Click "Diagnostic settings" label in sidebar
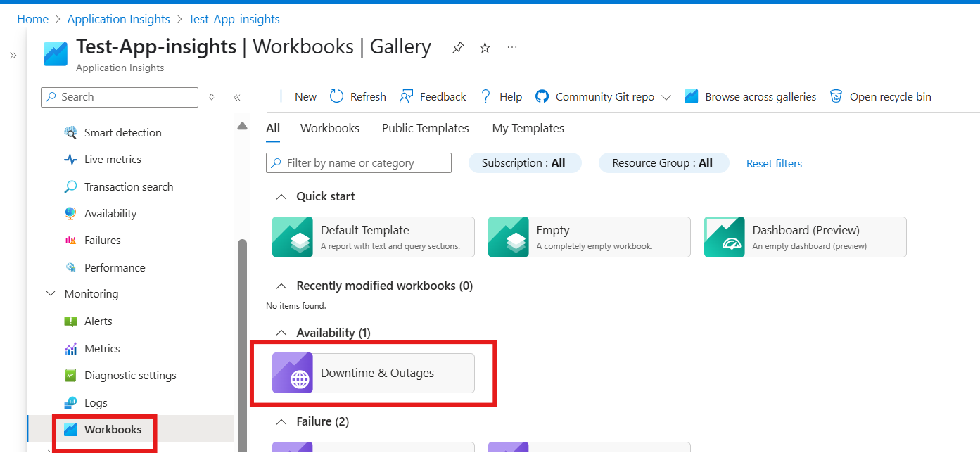Viewport: 980px width, 453px height. (x=130, y=376)
